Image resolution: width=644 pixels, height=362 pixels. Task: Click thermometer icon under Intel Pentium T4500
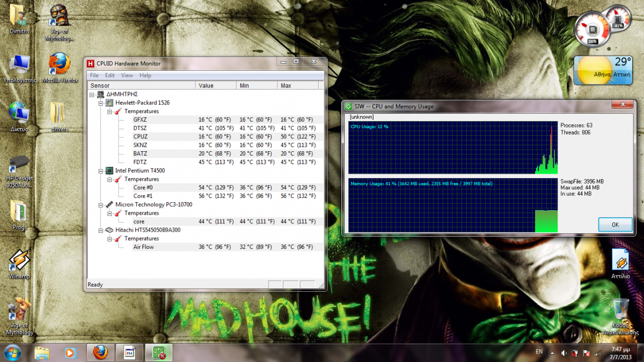pyautogui.click(x=118, y=179)
